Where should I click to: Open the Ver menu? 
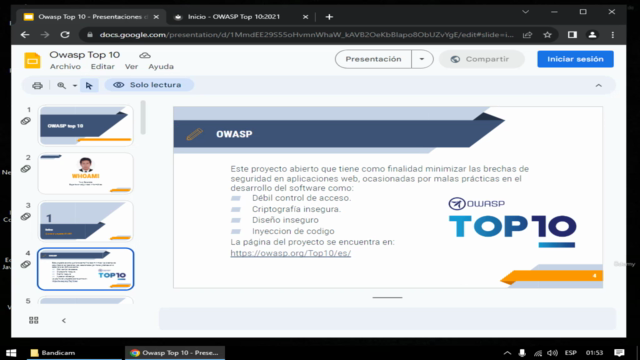tap(131, 67)
